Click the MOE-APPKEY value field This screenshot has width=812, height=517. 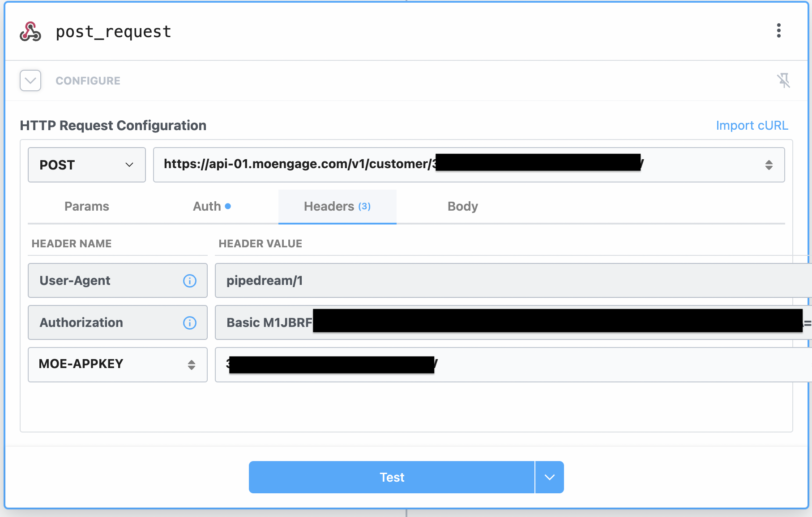click(513, 364)
